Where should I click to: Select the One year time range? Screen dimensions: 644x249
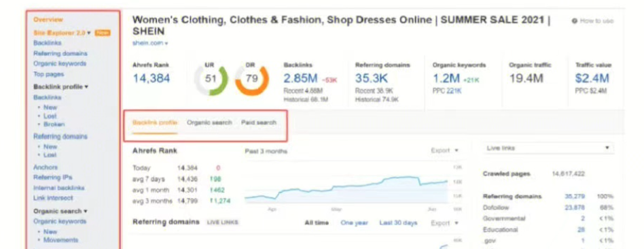click(354, 222)
